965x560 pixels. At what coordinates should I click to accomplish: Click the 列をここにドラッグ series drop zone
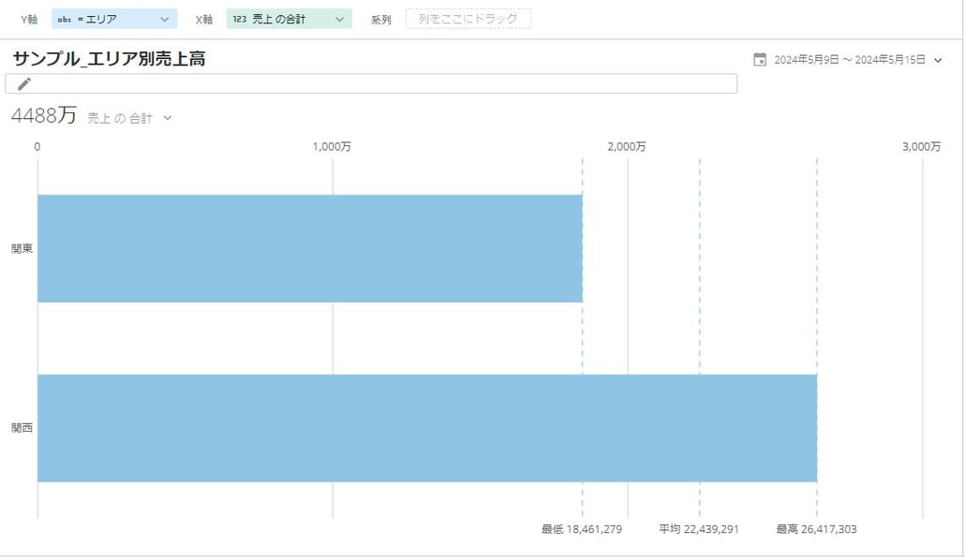[x=468, y=19]
